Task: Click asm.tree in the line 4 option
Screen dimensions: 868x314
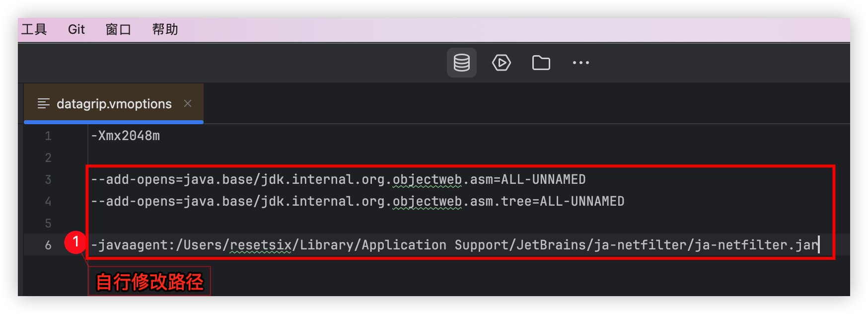Action: tap(501, 201)
